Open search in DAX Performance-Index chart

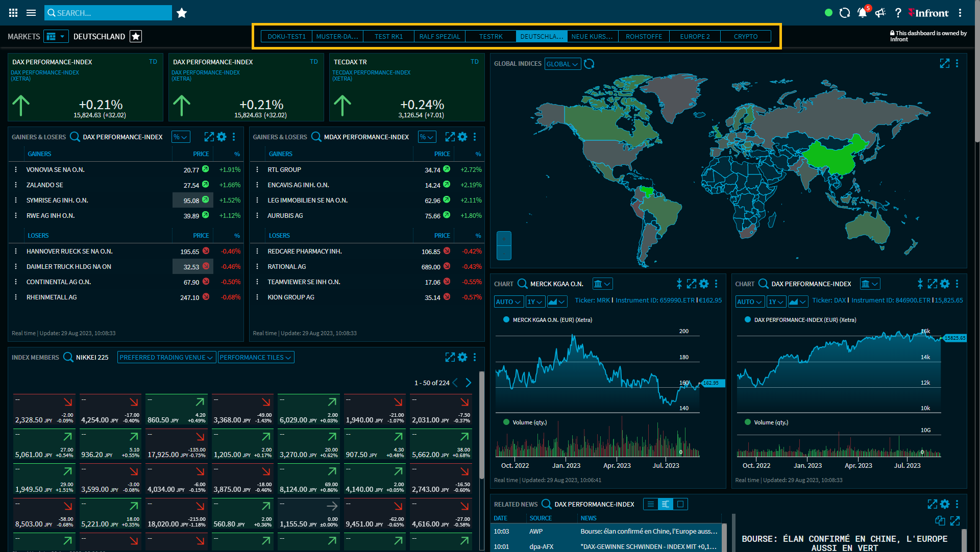(x=764, y=284)
